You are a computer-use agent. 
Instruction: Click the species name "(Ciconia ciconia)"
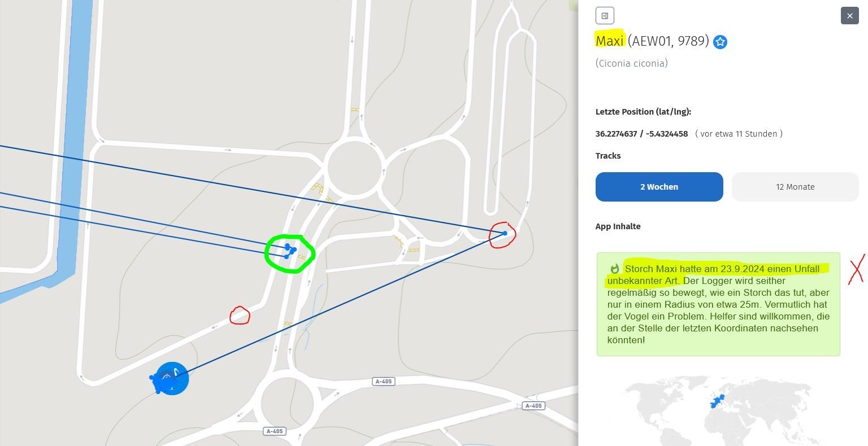[631, 63]
